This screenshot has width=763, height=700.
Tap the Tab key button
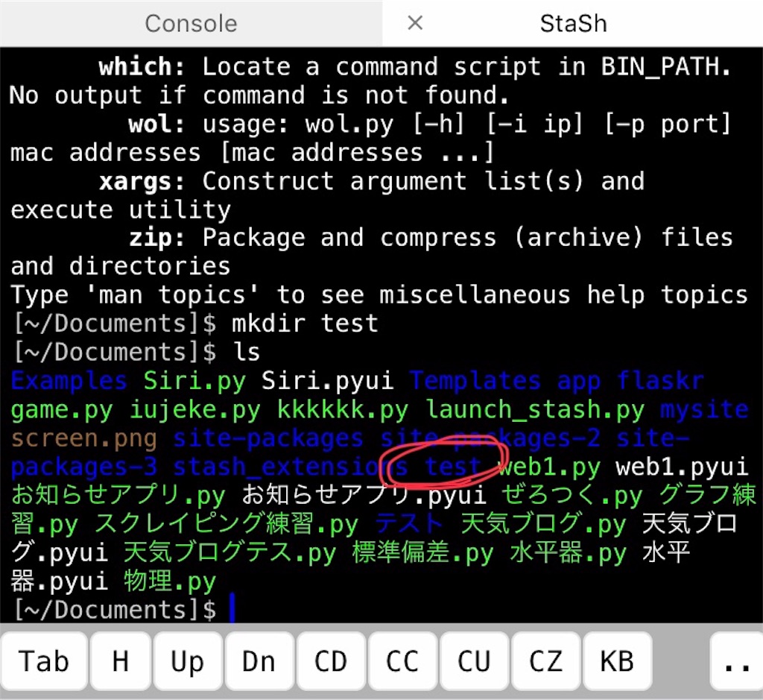point(44,661)
